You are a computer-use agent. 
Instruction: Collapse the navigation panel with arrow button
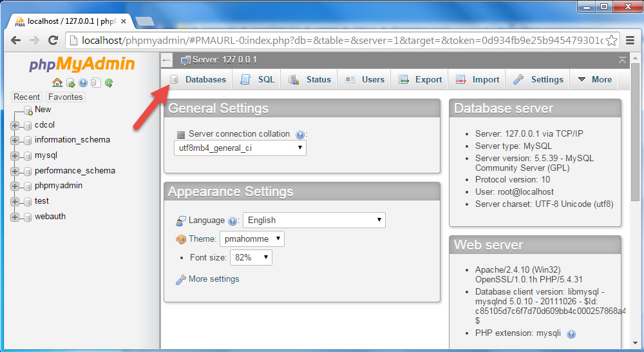pos(167,60)
